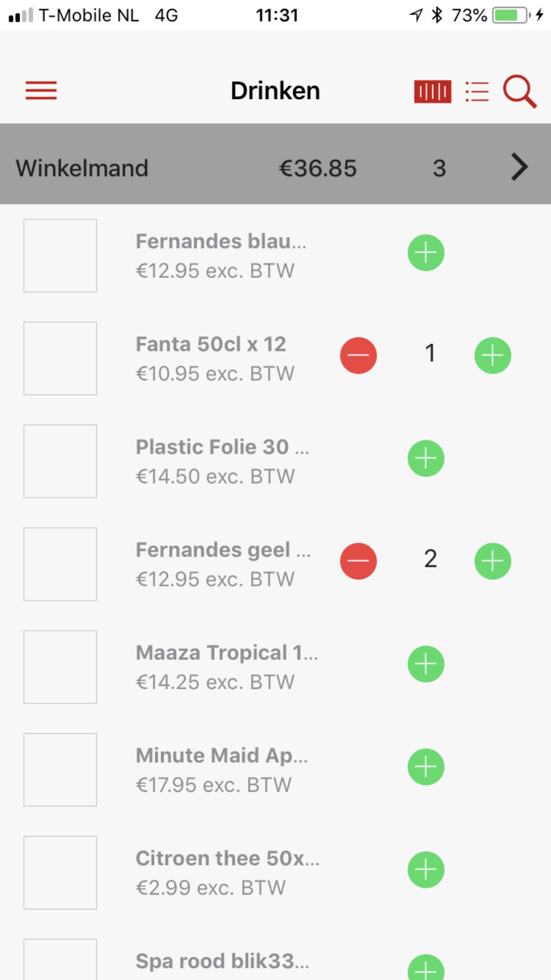The width and height of the screenshot is (551, 980).
Task: Expand Winkelmand with chevron arrow
Action: [519, 167]
